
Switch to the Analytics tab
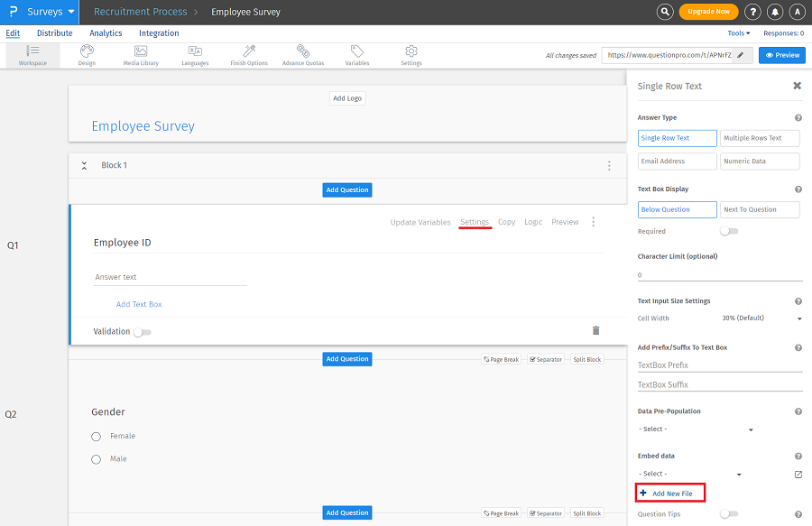point(106,33)
